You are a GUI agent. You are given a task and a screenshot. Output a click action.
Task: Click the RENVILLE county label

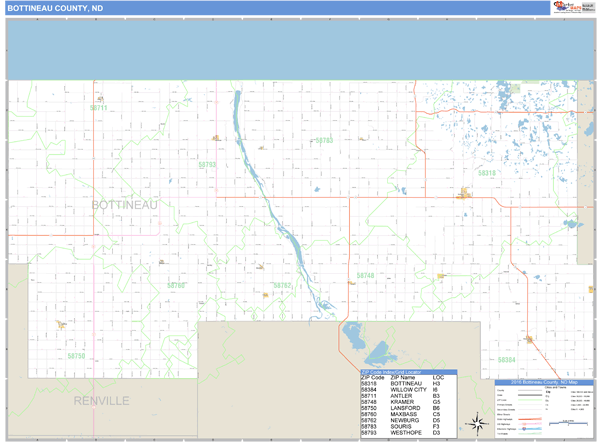(x=101, y=401)
